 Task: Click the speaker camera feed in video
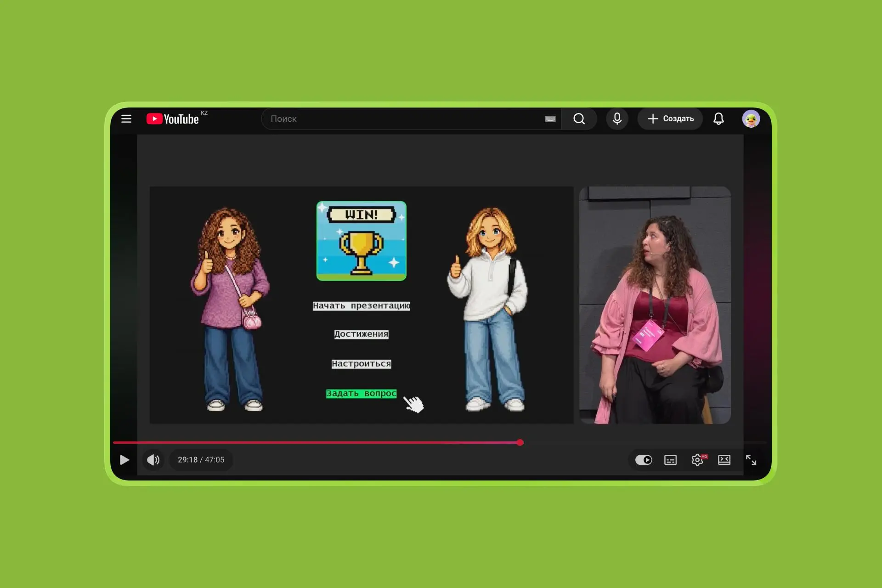pos(655,305)
